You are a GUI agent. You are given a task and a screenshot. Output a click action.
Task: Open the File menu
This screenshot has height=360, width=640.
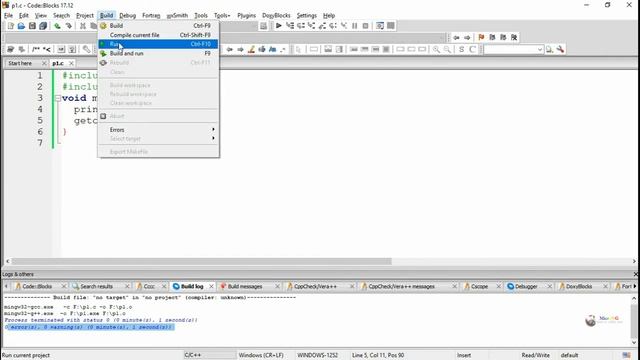pos(8,16)
